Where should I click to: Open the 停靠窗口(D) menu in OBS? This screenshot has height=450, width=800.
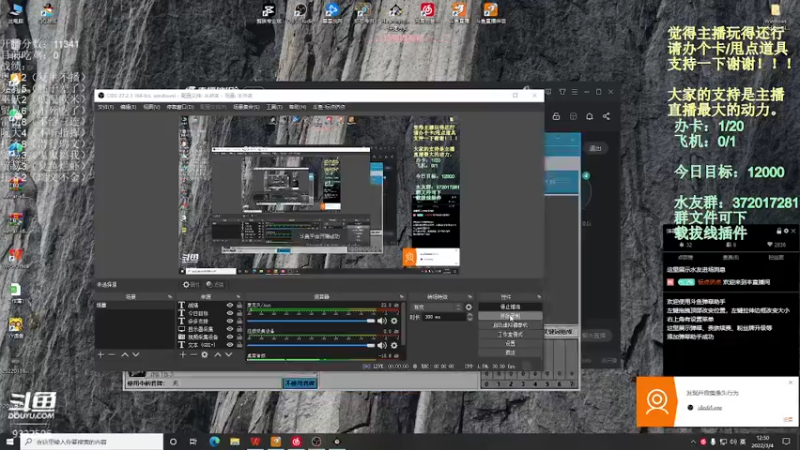[180, 107]
